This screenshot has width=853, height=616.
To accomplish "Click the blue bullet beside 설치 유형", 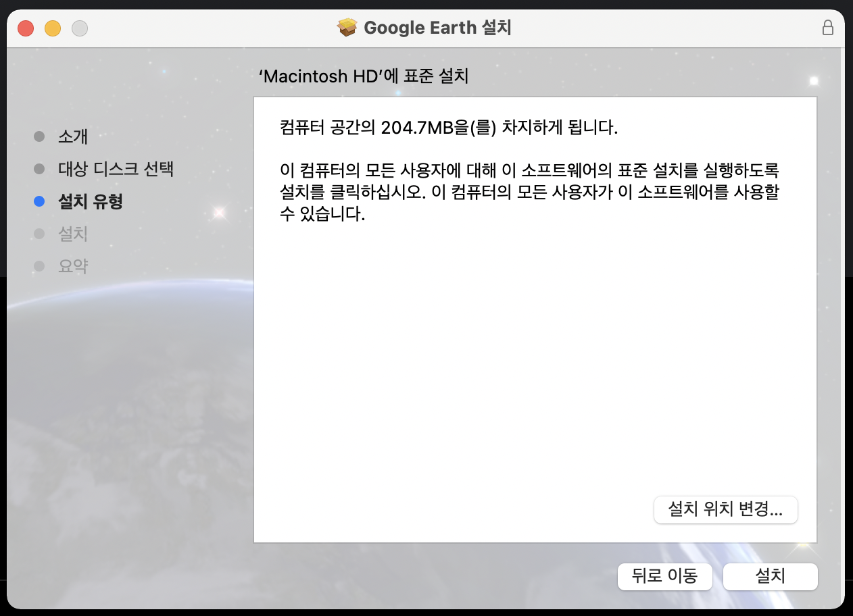I will (39, 201).
